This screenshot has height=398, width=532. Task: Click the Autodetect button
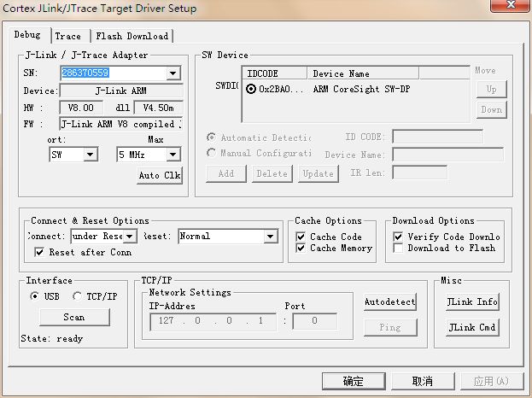(x=390, y=302)
